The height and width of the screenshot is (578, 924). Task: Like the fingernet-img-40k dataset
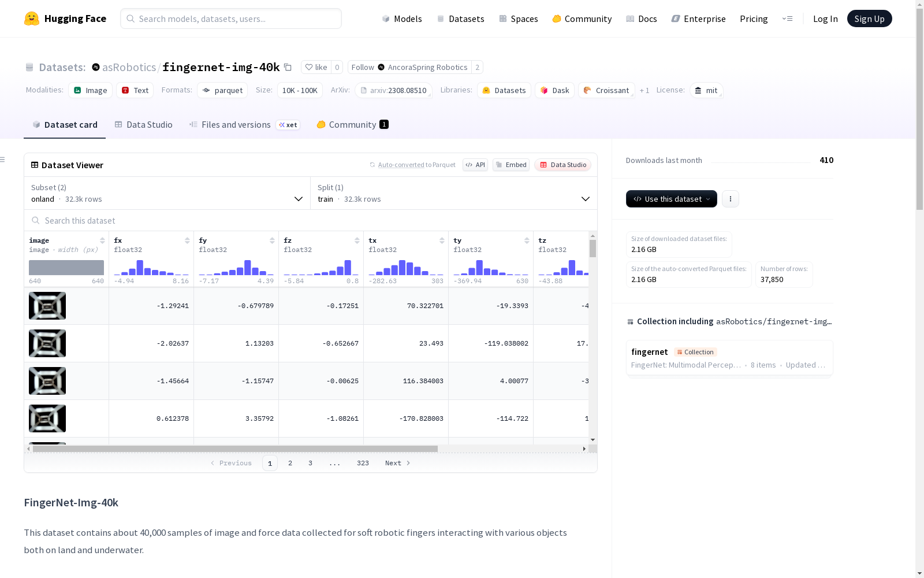pyautogui.click(x=316, y=67)
